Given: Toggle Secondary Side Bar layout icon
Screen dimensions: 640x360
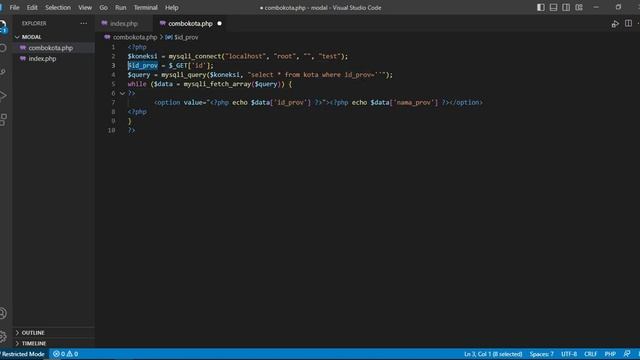Looking at the screenshot, I should (x=566, y=7).
